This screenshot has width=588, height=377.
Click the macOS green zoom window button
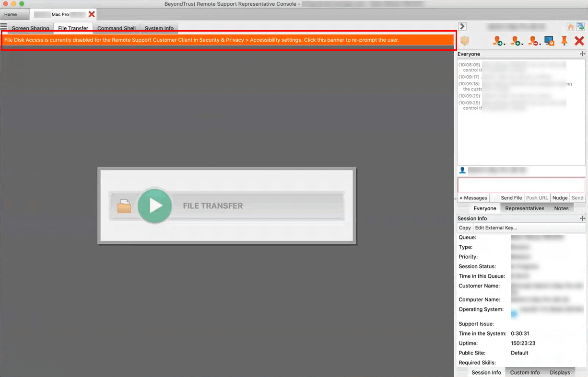point(22,4)
